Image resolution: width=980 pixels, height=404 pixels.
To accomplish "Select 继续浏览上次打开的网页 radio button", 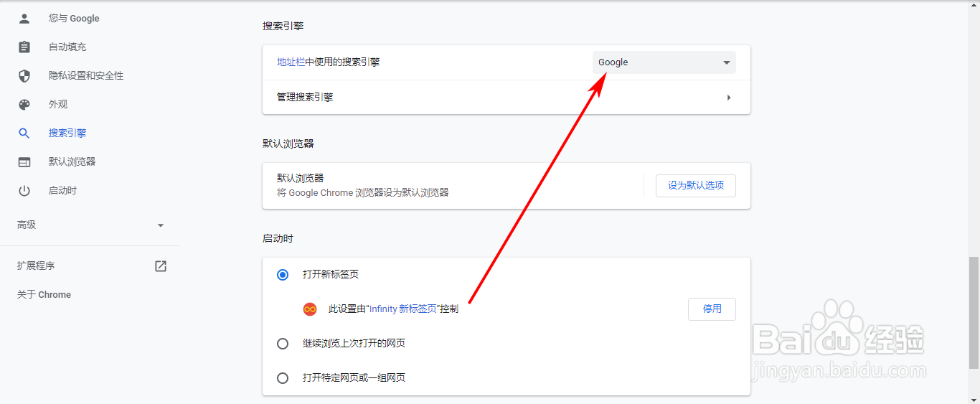I will coord(283,344).
